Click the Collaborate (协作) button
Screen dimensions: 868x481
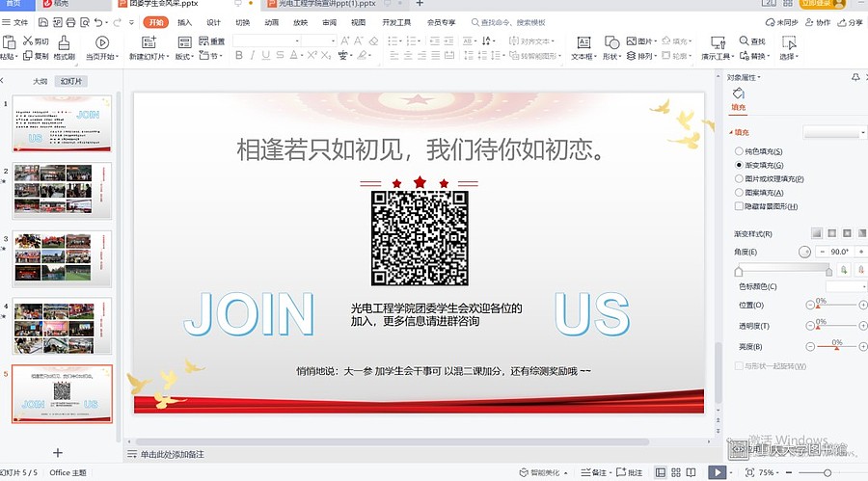818,22
